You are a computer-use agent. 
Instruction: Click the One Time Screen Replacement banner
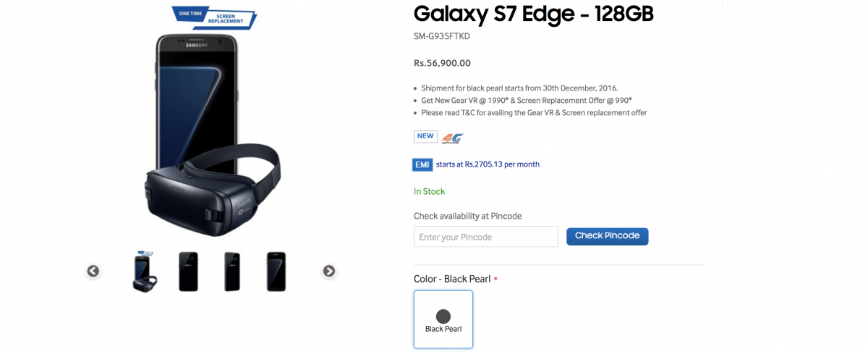coord(214,17)
